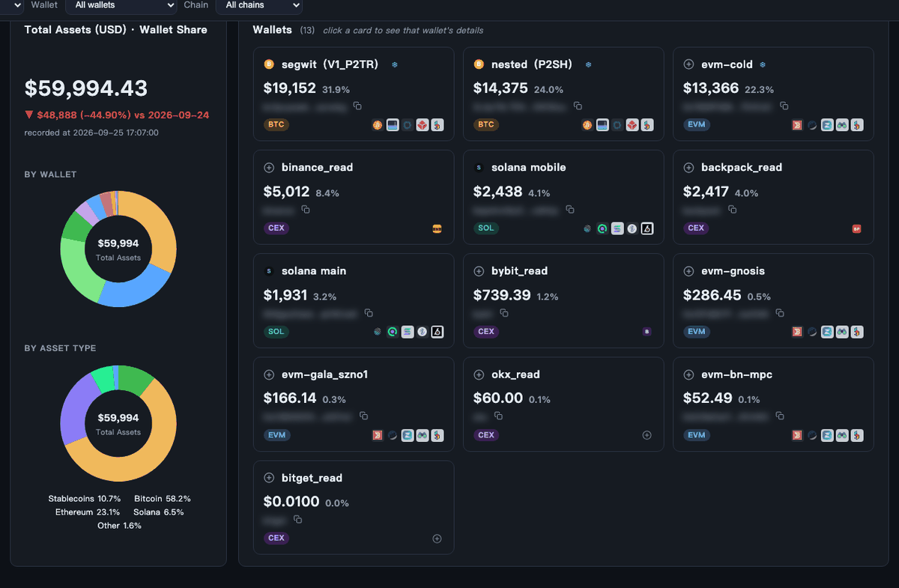Image resolution: width=899 pixels, height=588 pixels.
Task: Click the EVM tag on evm-cold card
Action: tap(697, 125)
